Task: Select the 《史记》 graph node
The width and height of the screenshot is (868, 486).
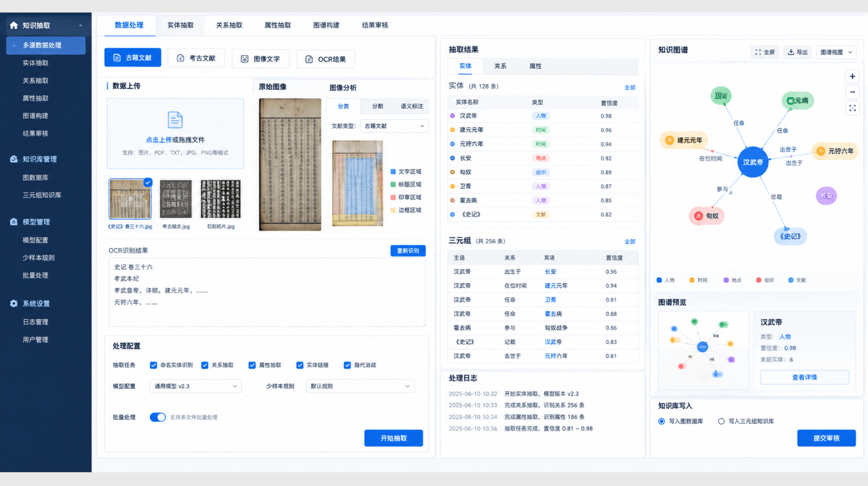Action: click(x=790, y=236)
